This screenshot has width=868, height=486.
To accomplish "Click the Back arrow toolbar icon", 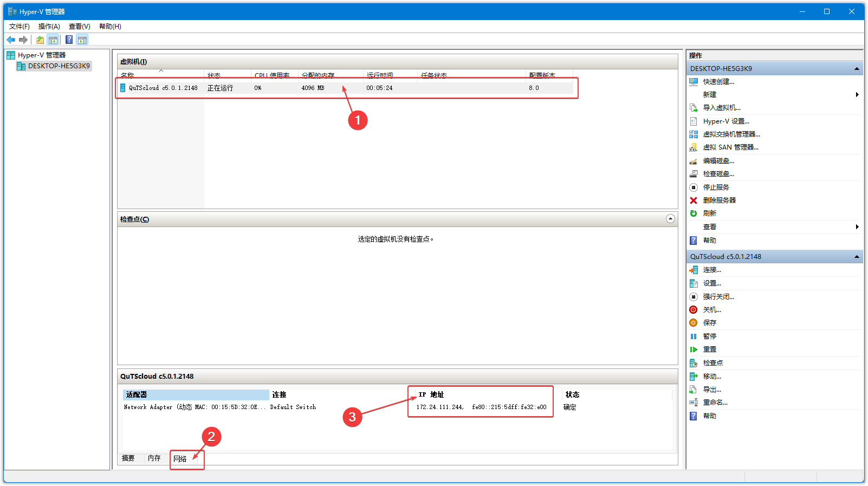I will (x=11, y=40).
